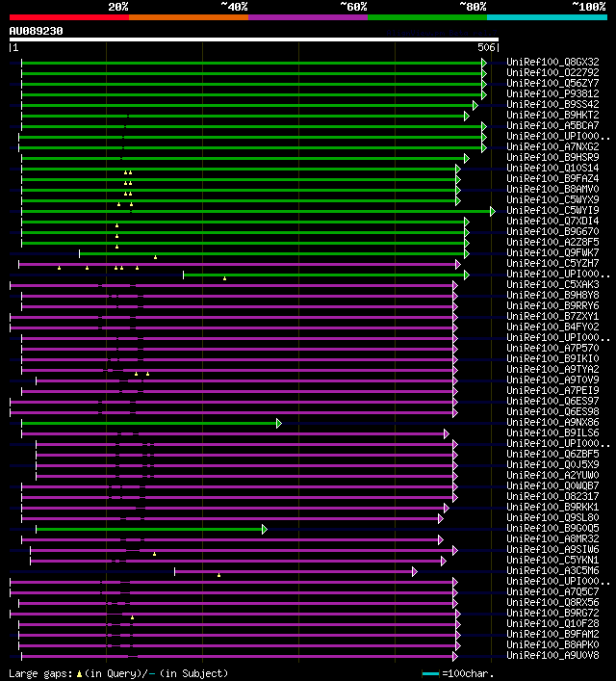Click the arrowhead ending the UniRef100_Q9SL80 alignment
The height and width of the screenshot is (681, 616).
click(441, 518)
